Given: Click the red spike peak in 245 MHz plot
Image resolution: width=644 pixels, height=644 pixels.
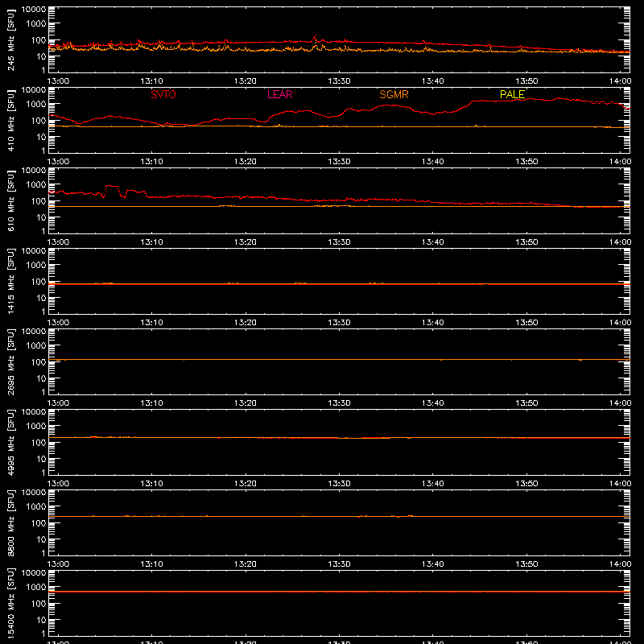Looking at the screenshot, I should [315, 36].
